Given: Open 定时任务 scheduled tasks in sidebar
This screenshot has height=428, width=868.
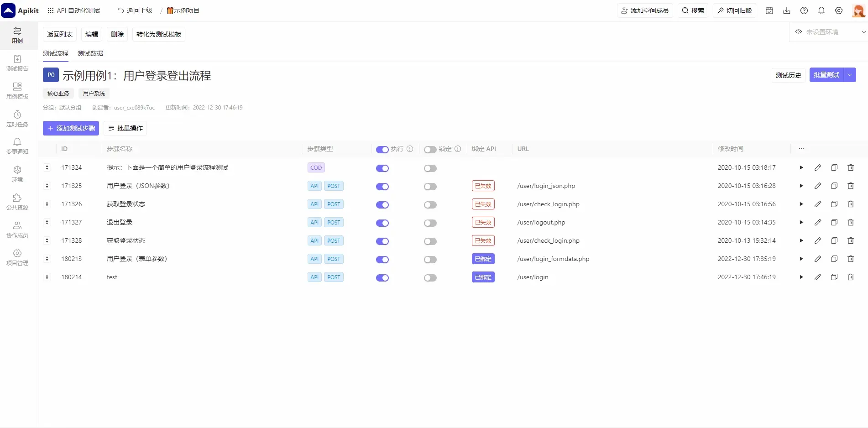Looking at the screenshot, I should coord(17,119).
